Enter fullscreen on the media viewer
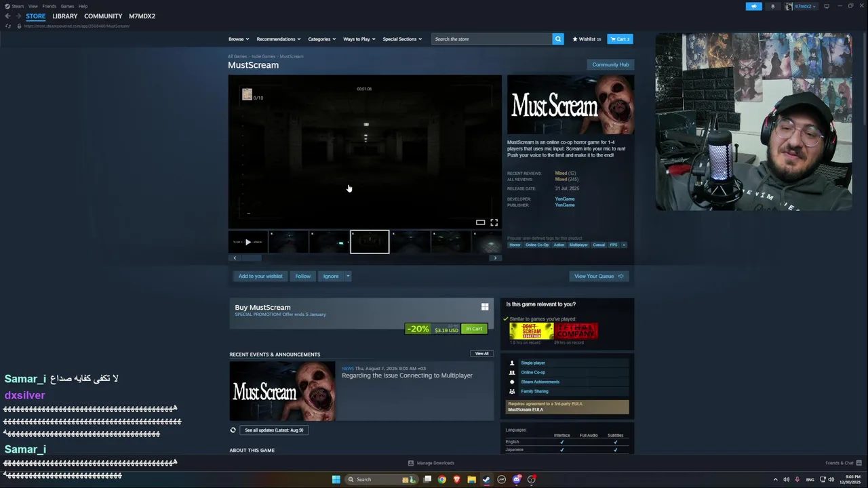Screen dimensions: 868x488 [x=494, y=222]
